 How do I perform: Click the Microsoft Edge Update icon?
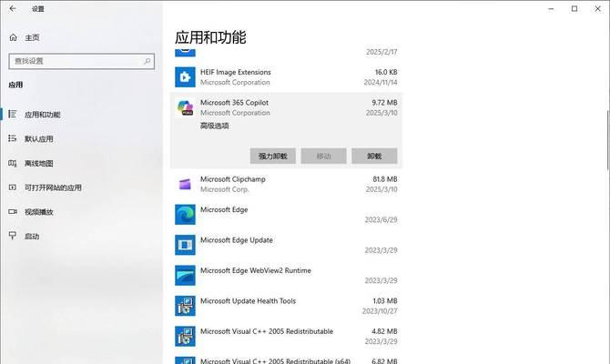coord(185,245)
